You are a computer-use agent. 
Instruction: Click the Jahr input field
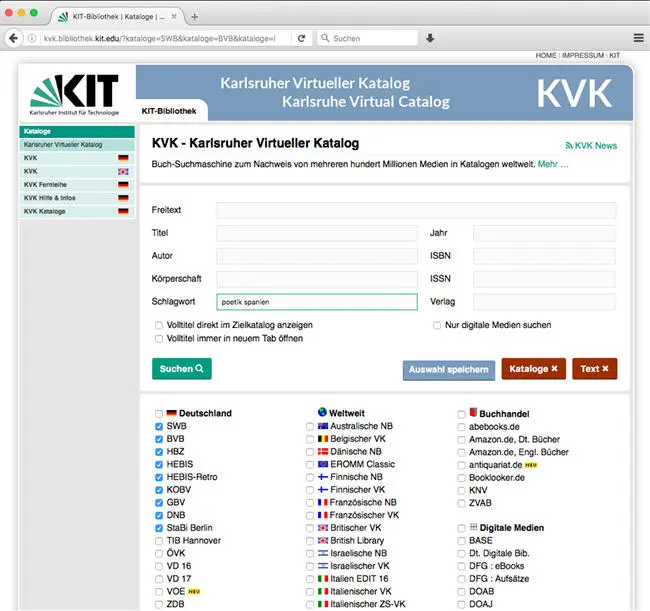[x=544, y=233]
